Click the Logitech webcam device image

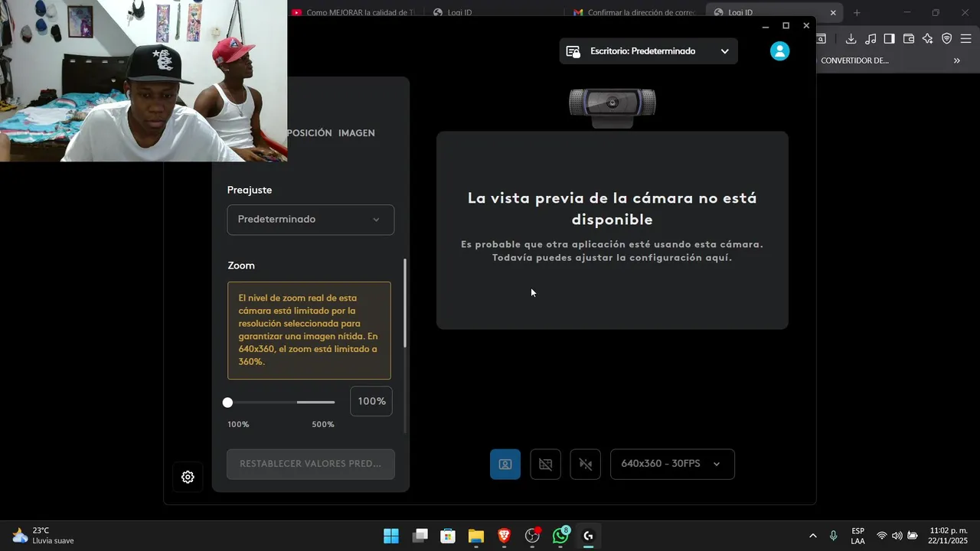click(612, 107)
